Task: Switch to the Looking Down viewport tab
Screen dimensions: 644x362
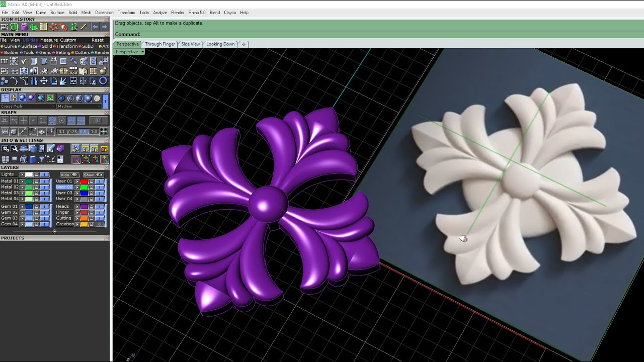Action: (x=220, y=44)
